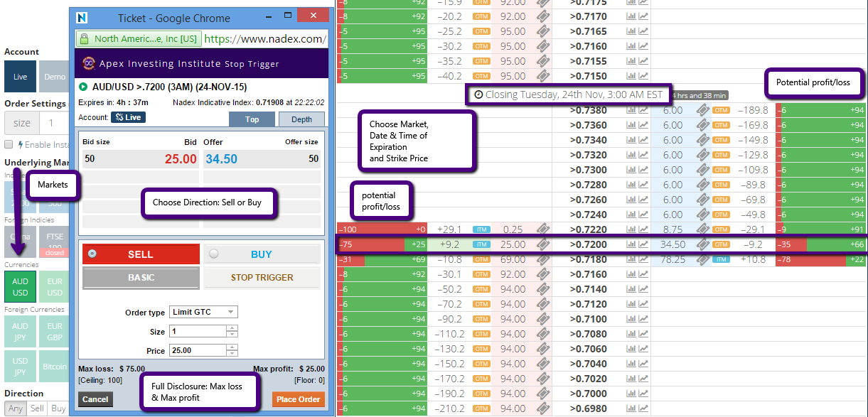Set Direction filter to Any

pos(16,408)
